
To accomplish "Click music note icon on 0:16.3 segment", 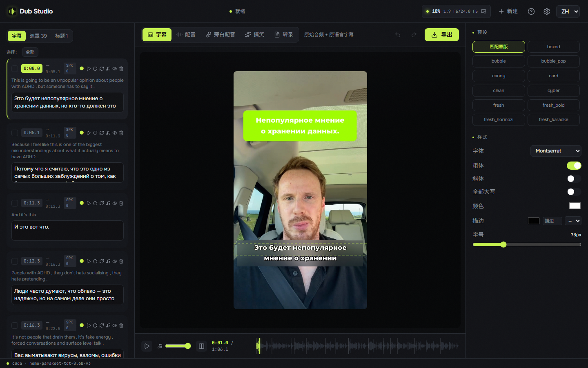I will 108,325.
